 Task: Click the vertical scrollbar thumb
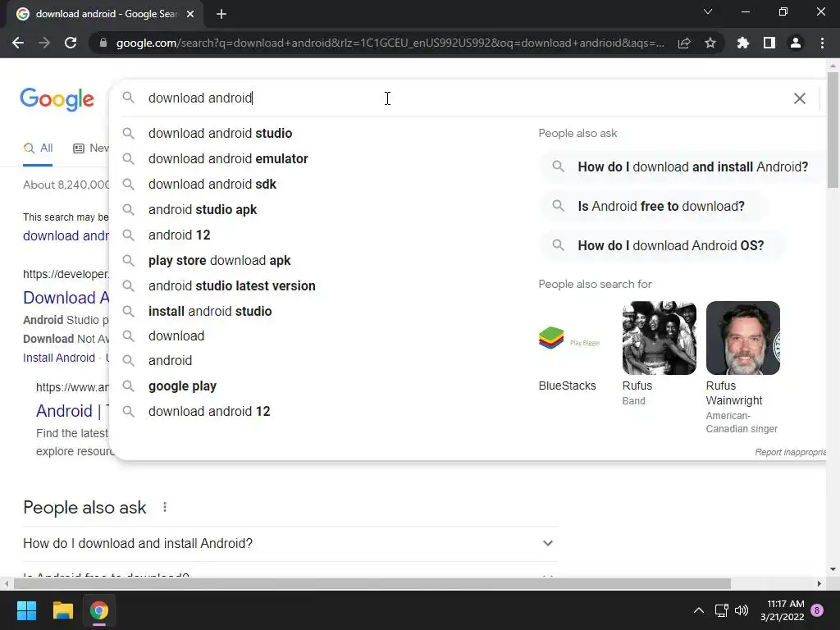pos(833,130)
